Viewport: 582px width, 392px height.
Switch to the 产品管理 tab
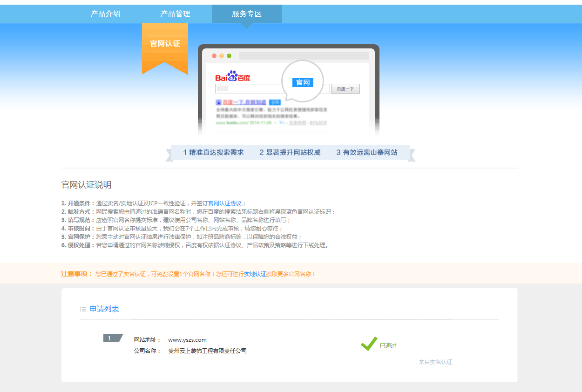pyautogui.click(x=175, y=14)
